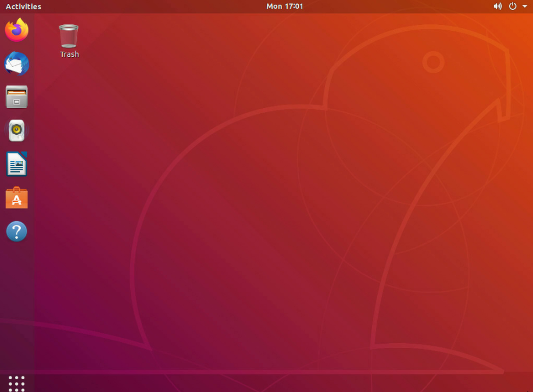This screenshot has width=533, height=392.
Task: Open LibreOffice Writer from the dock
Action: tap(17, 164)
